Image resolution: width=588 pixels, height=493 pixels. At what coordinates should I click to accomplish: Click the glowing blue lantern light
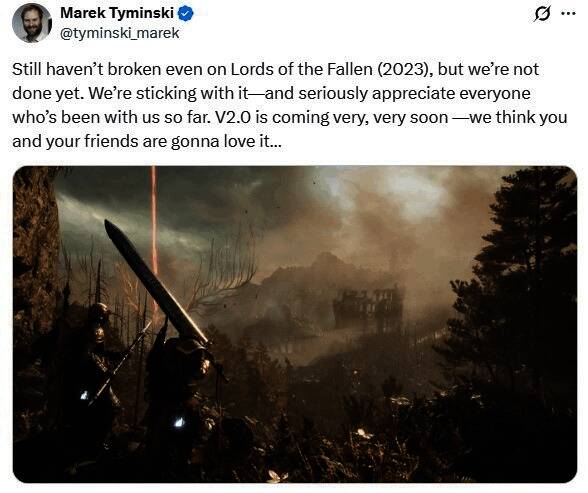point(179,423)
